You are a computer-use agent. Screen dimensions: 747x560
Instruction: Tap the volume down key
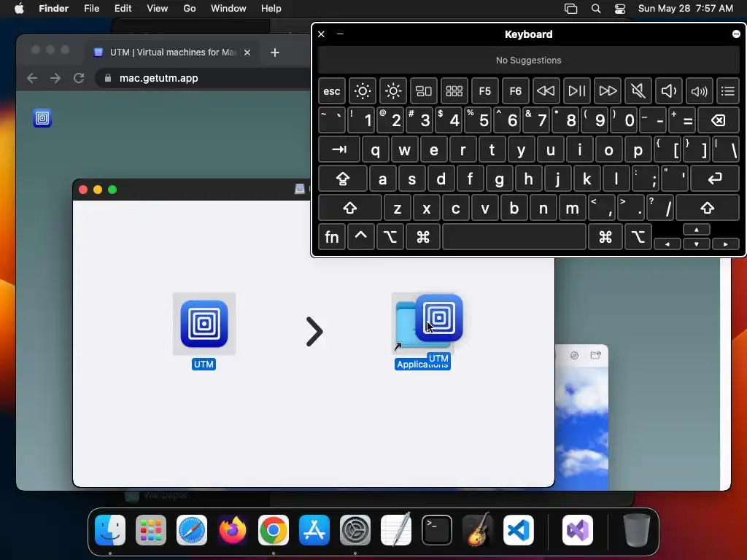668,91
